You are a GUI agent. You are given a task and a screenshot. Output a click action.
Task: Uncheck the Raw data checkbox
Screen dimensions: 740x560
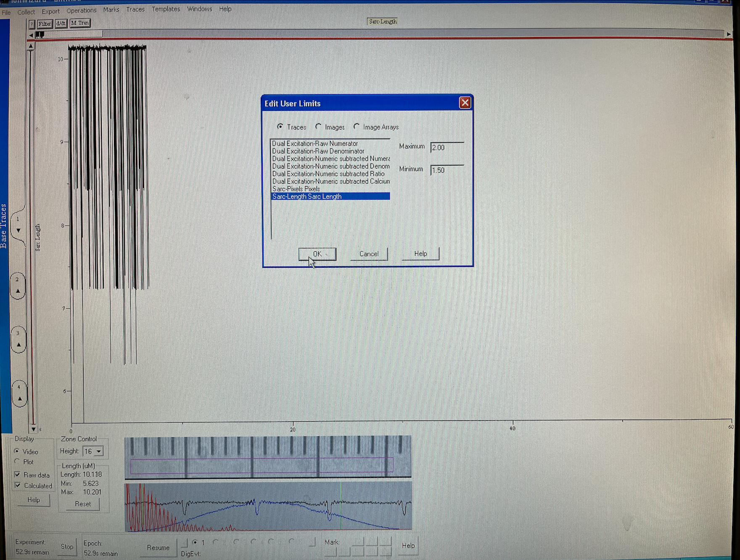click(x=17, y=474)
